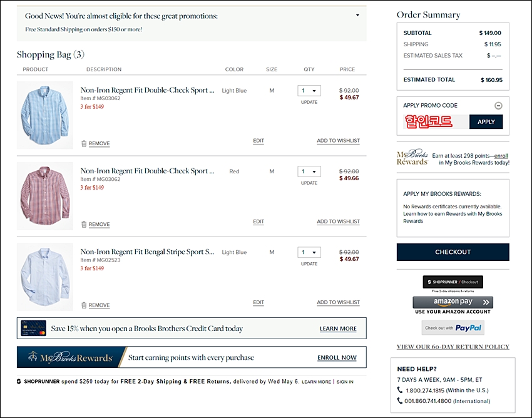Open quantity dropdown for the MG03062 Light Blue shirt

309,91
